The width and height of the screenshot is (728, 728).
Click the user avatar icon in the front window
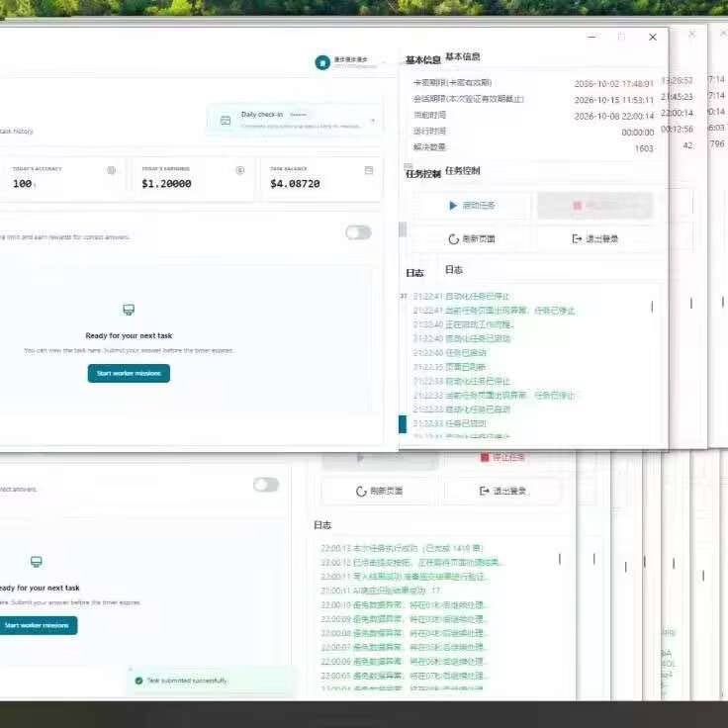pyautogui.click(x=322, y=62)
